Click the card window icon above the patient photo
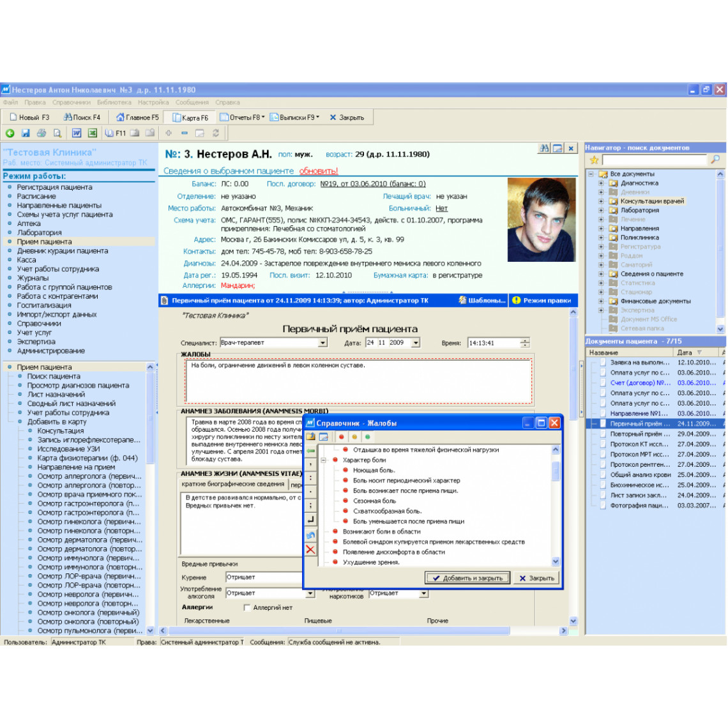The width and height of the screenshot is (728, 728). pyautogui.click(x=557, y=148)
